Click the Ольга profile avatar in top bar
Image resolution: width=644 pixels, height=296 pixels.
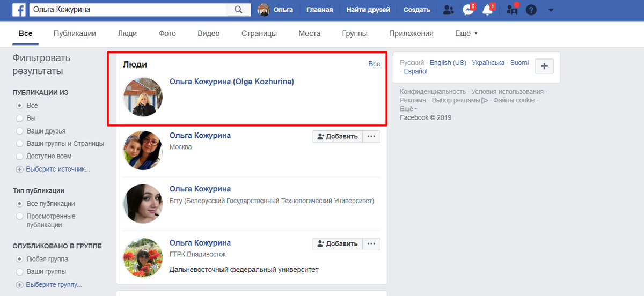click(x=264, y=10)
